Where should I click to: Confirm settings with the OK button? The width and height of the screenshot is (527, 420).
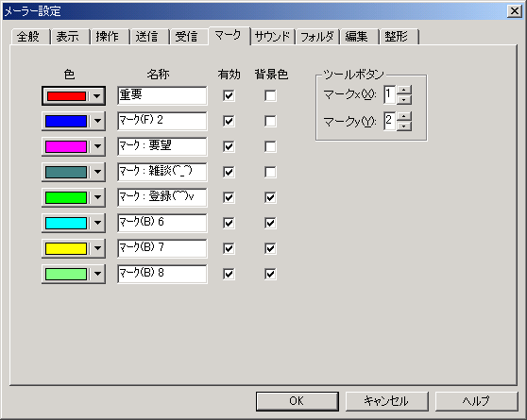[x=297, y=401]
